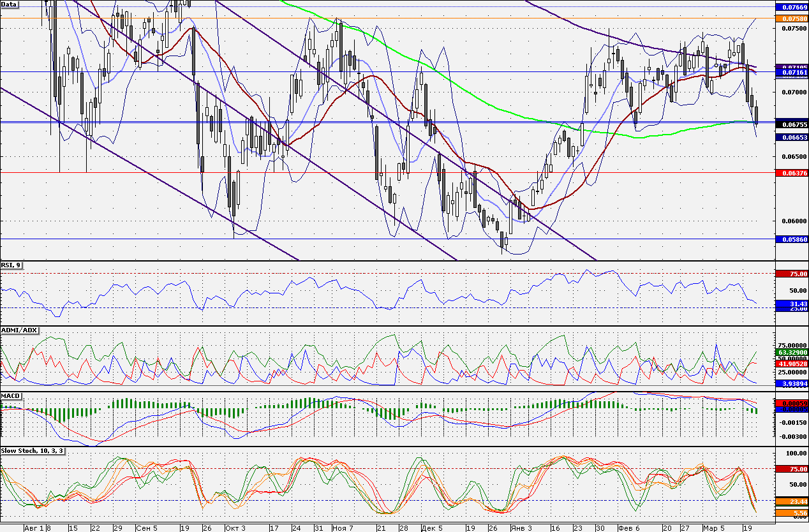Click the red 0.06376 price level tag

point(791,173)
